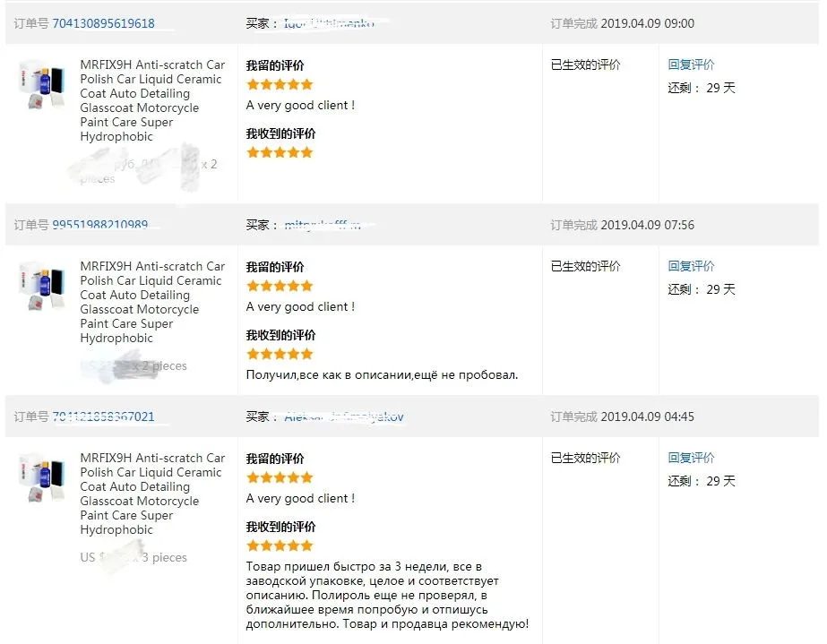Click 我留的评价 star rating in the 07:56 order
This screenshot has height=644, width=827.
pos(280,286)
